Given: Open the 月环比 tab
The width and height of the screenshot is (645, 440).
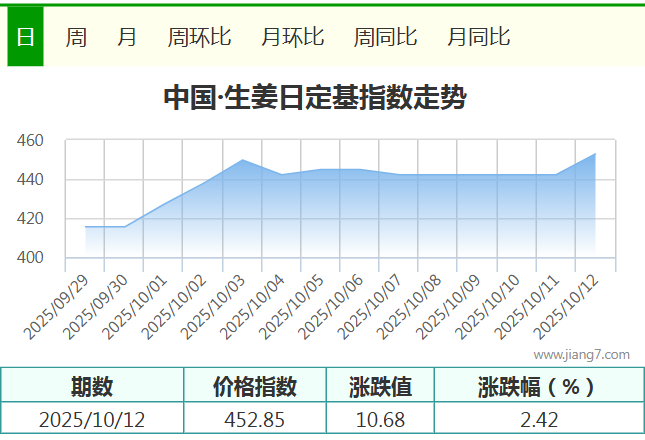Looking at the screenshot, I should [x=292, y=37].
